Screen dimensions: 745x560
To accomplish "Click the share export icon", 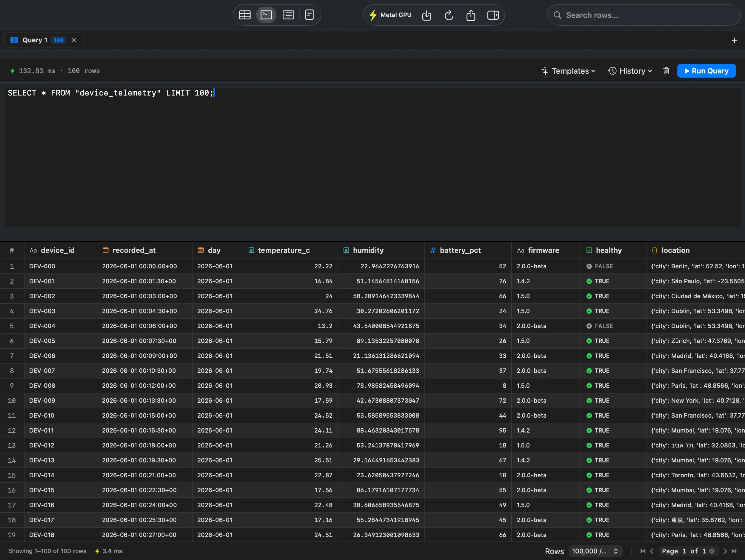I will coord(470,15).
